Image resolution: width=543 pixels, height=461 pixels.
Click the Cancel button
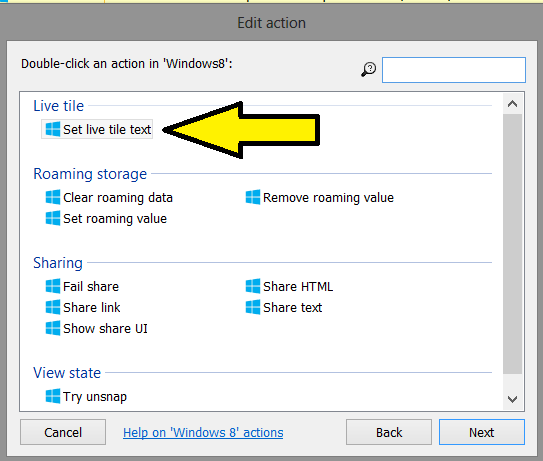coord(63,432)
